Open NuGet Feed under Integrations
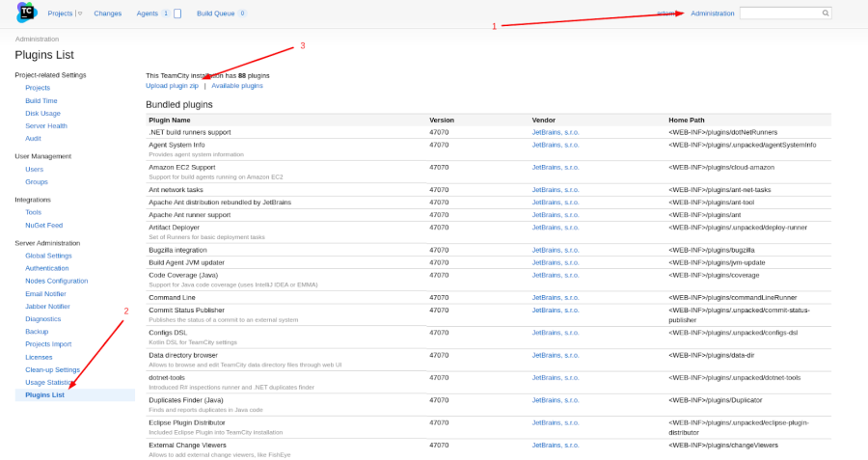The image size is (868, 460). (x=42, y=225)
